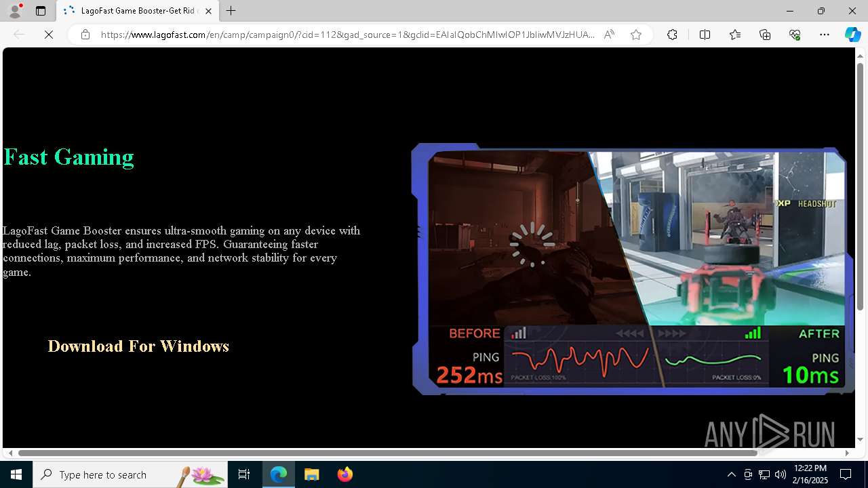Click the Fast Gaming heading

[x=68, y=157]
